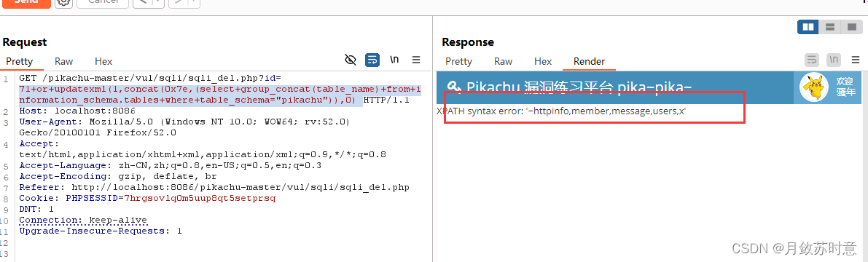Toggle line wrap in the Request editor
Screen dimensions: 868x262
372,60
